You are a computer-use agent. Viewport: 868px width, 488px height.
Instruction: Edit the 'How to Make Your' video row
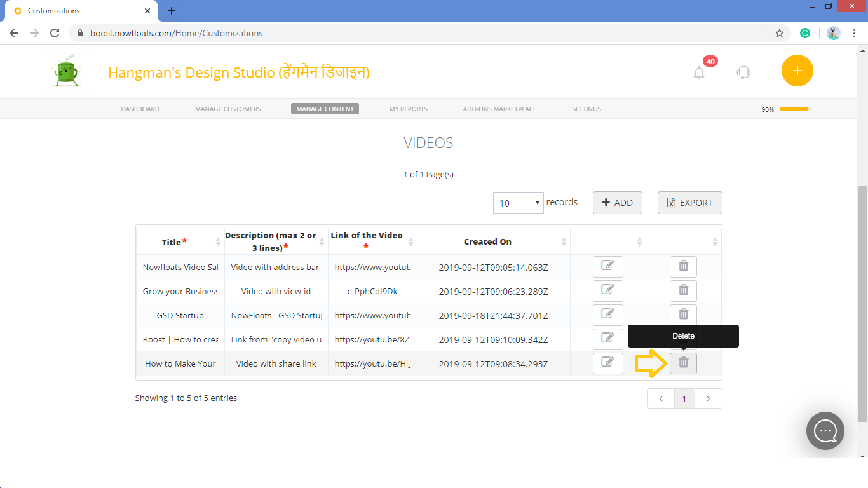pyautogui.click(x=608, y=363)
